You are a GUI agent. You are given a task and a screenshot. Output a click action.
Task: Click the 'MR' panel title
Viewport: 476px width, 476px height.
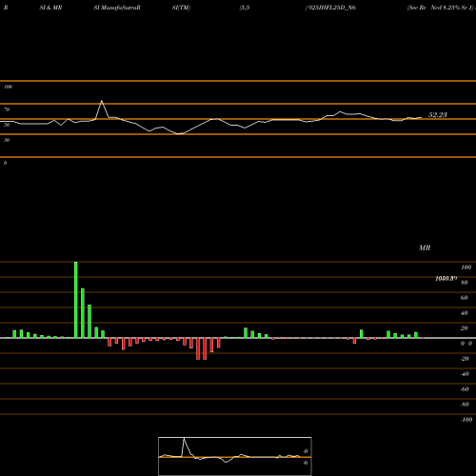tap(425, 248)
